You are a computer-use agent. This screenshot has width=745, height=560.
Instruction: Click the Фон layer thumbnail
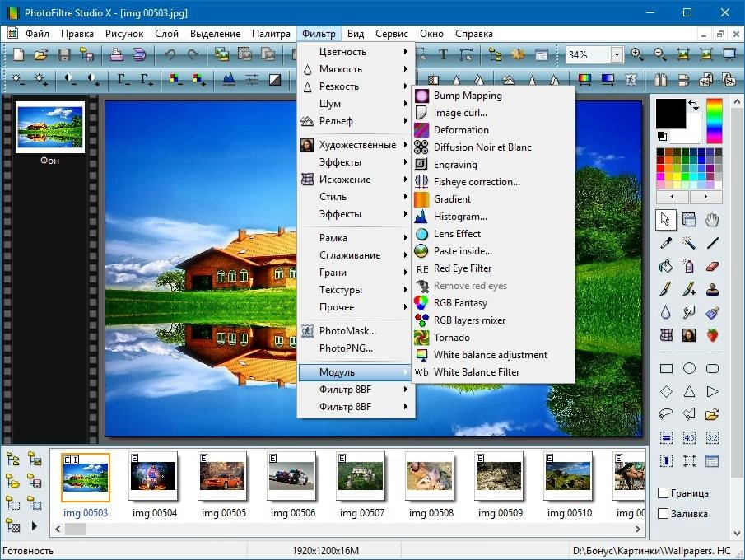[x=50, y=127]
